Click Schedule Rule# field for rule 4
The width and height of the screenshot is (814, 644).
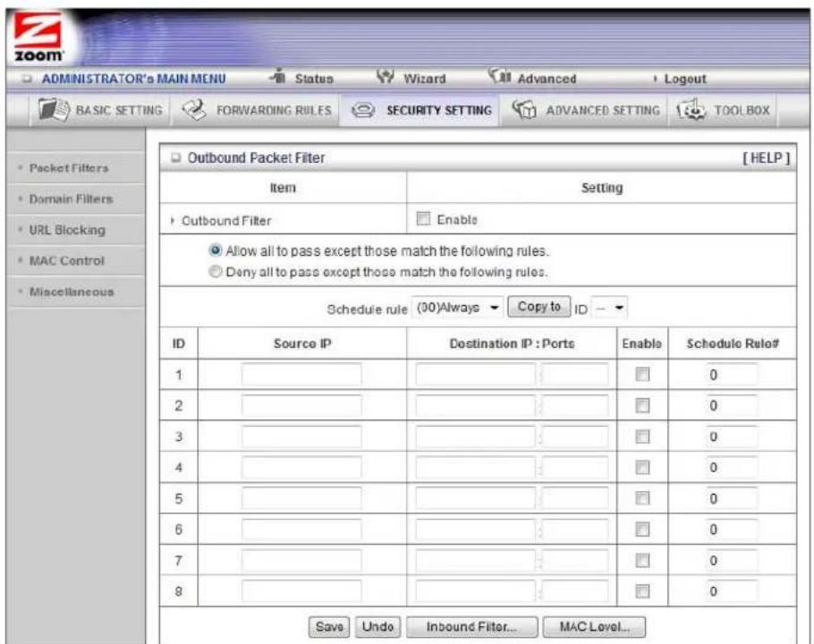[731, 468]
